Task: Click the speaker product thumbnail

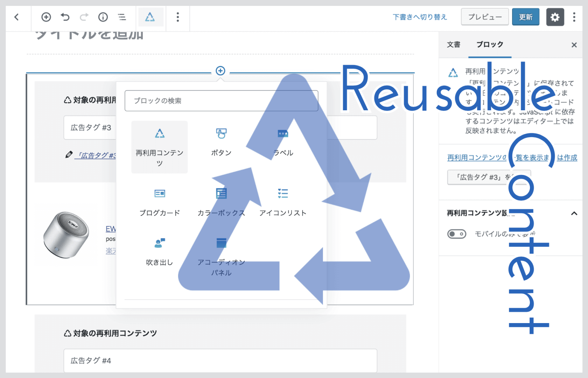Action: 65,234
